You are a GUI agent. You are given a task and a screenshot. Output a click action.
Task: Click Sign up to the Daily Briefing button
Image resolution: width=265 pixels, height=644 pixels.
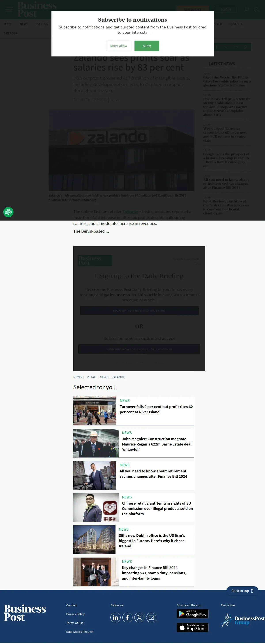pos(139,311)
